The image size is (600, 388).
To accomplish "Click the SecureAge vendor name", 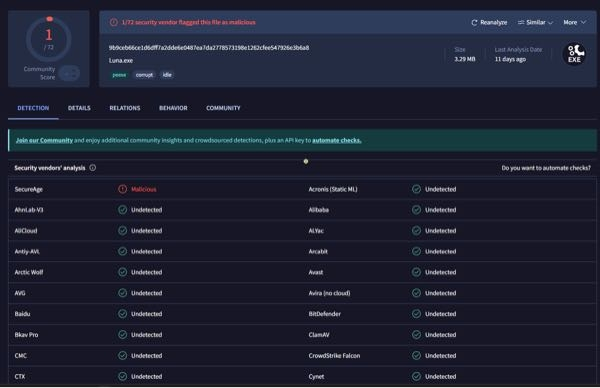I will coord(29,189).
